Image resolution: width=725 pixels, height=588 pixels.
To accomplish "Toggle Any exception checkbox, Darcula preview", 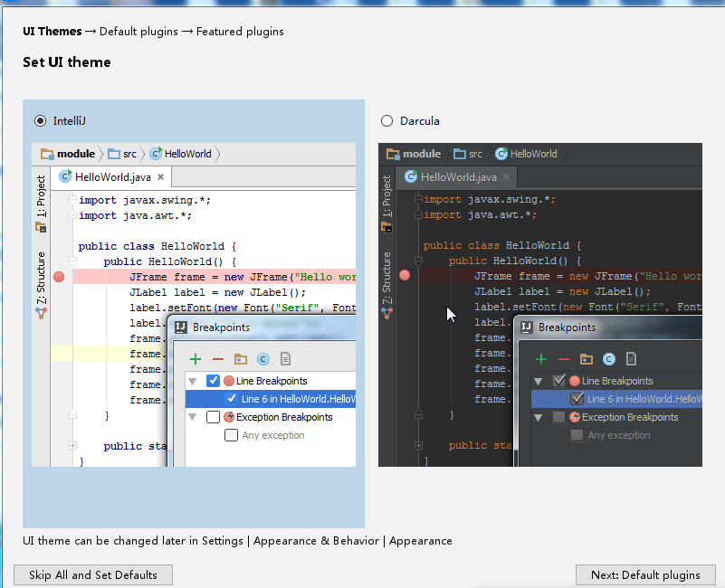I will [577, 435].
